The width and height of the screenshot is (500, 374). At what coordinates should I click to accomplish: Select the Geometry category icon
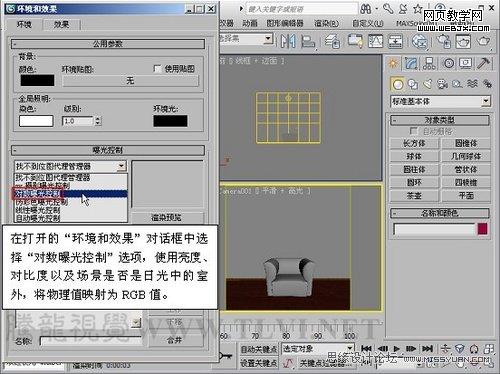(x=397, y=84)
